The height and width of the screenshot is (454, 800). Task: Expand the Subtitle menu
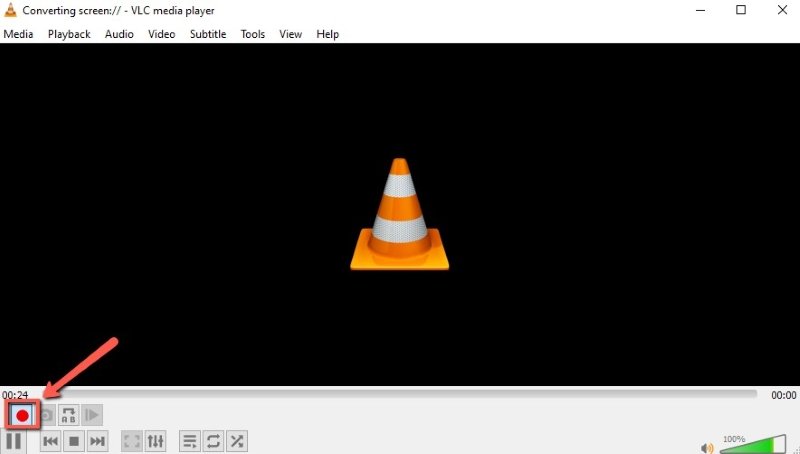208,34
